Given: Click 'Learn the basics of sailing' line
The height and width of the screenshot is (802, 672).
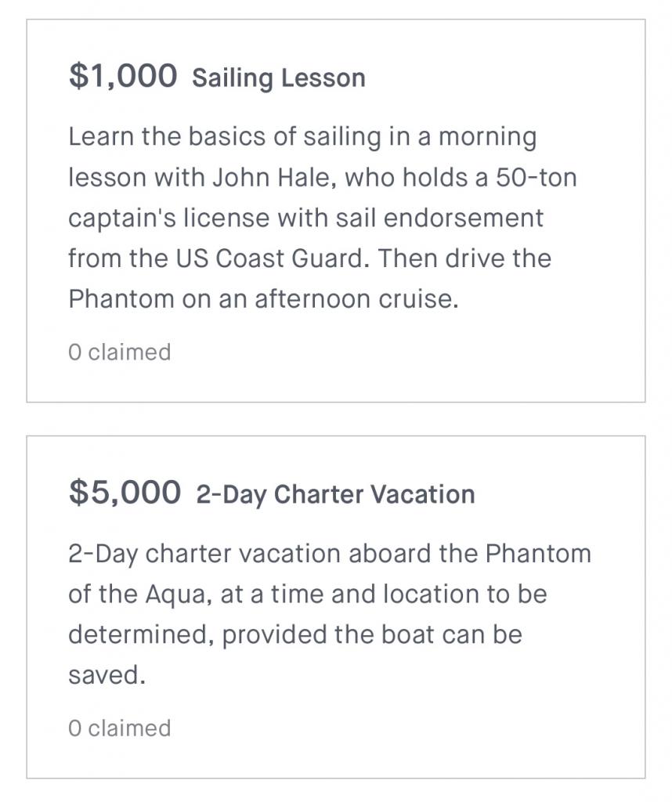Looking at the screenshot, I should pos(302,137).
